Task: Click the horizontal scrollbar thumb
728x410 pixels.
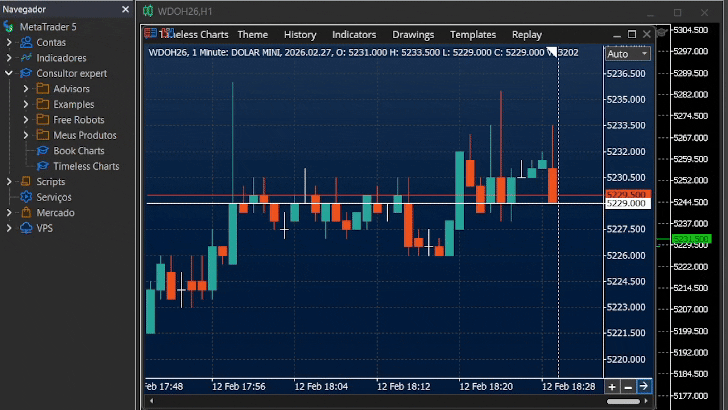Action: (x=623, y=401)
